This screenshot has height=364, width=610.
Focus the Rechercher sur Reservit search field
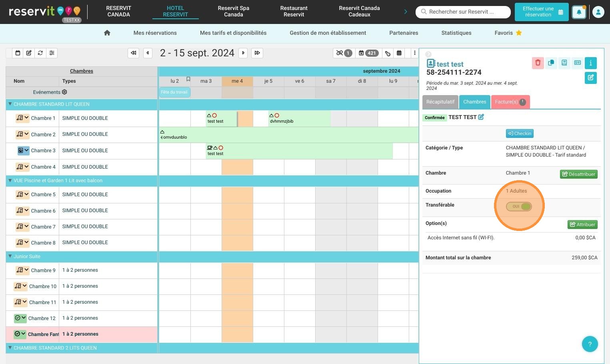463,12
